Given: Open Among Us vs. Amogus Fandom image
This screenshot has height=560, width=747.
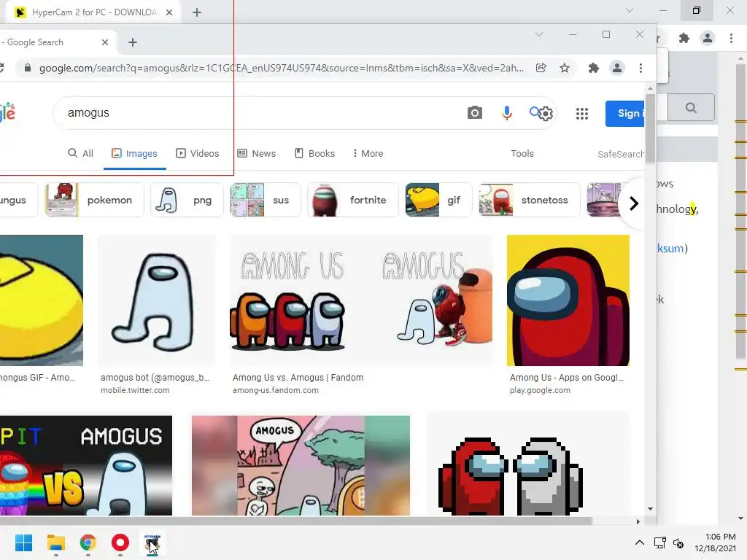Looking at the screenshot, I should 362,300.
